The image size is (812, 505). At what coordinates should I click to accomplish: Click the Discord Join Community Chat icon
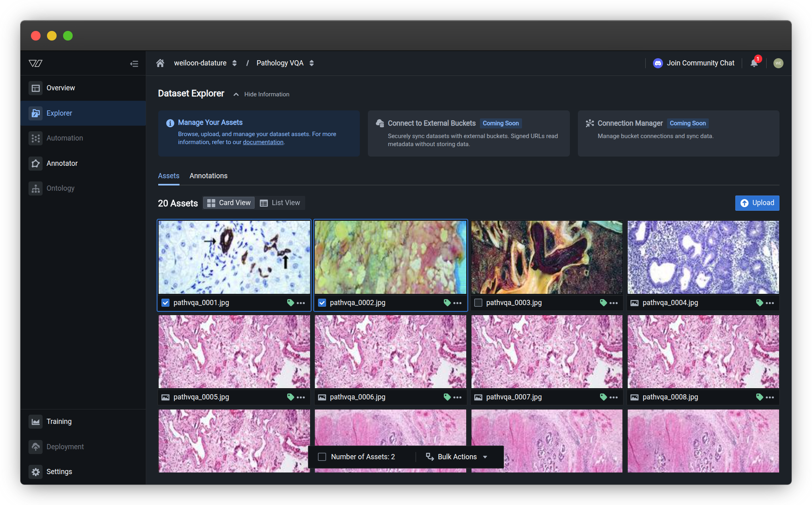pos(658,63)
